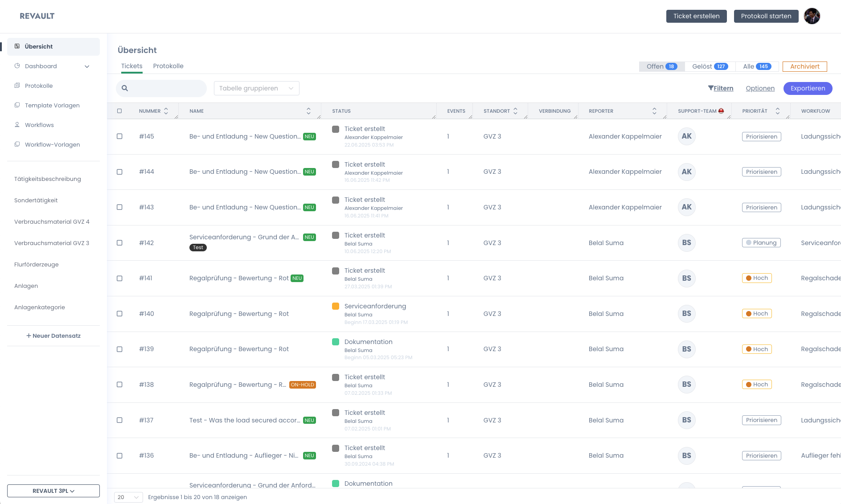841x504 pixels.
Task: Toggle the select-all checkbox in table header
Action: click(119, 111)
